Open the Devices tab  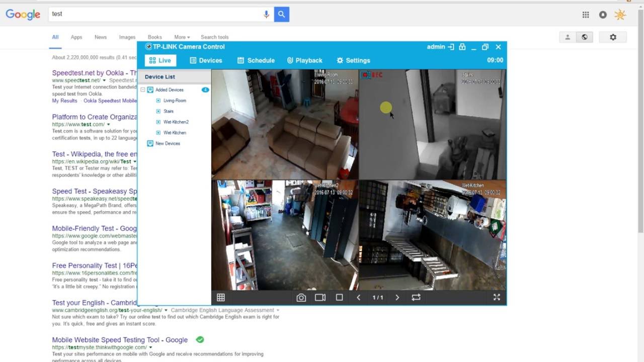pos(206,60)
